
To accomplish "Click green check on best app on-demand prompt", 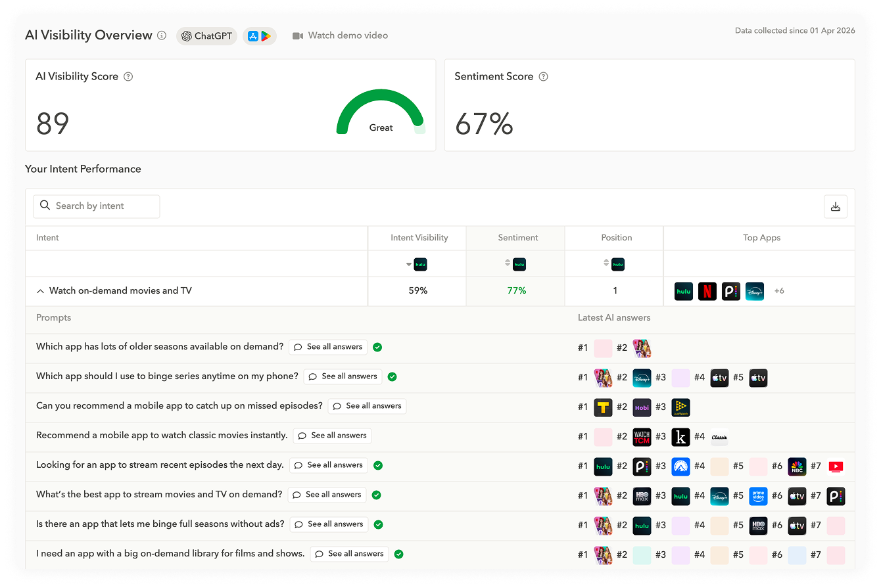I will pyautogui.click(x=377, y=495).
